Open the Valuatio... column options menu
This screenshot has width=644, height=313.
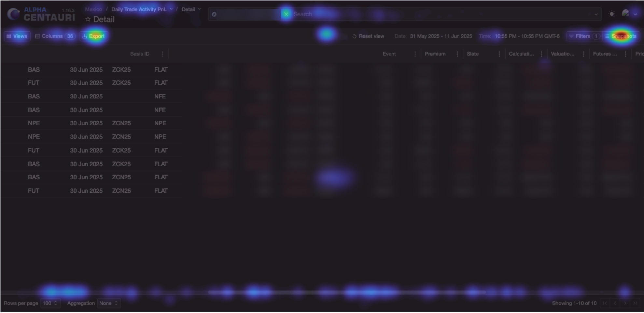[x=583, y=54]
